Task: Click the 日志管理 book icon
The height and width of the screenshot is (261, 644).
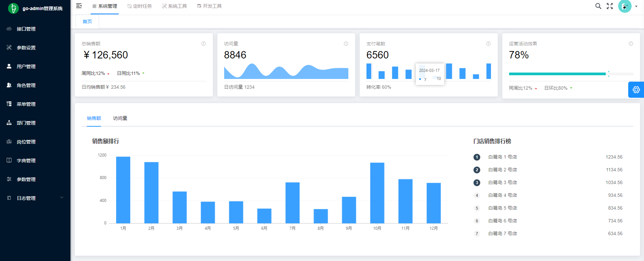Action: [9, 198]
